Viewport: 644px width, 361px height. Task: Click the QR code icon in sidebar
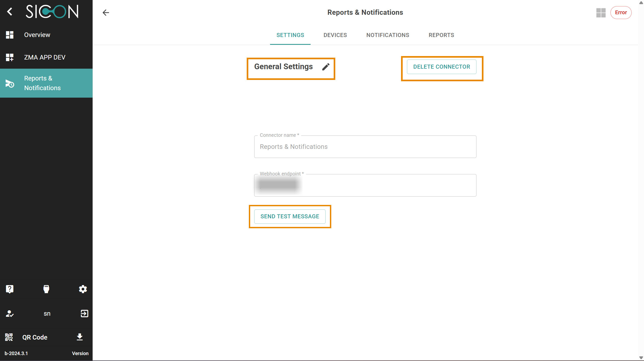coord(9,337)
